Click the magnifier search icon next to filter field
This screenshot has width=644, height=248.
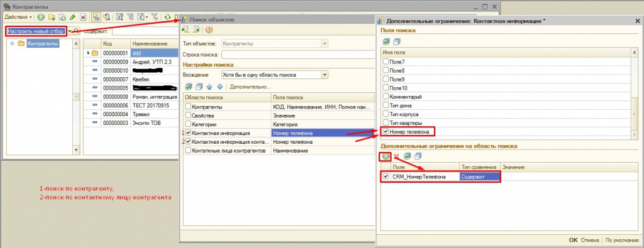click(x=76, y=31)
